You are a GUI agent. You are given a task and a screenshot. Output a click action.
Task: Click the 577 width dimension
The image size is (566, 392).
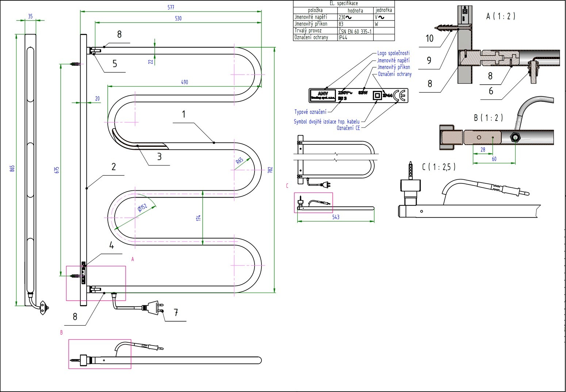[x=171, y=7]
